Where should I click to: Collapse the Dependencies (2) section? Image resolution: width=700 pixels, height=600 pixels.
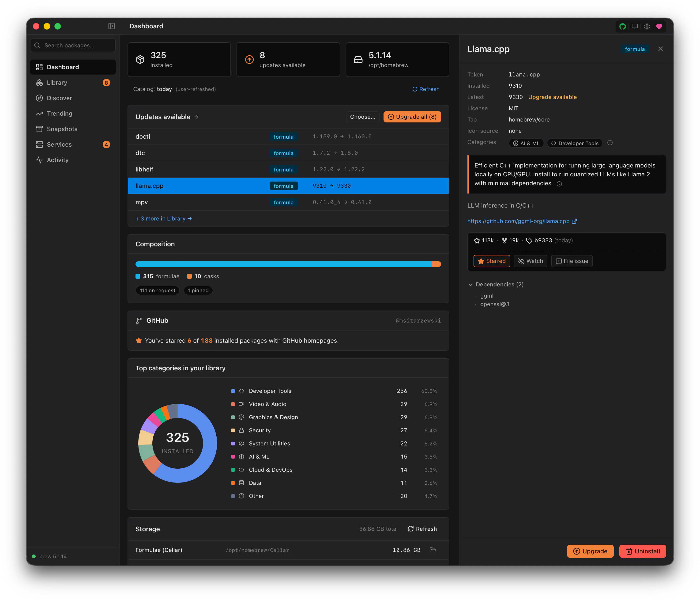[x=496, y=284]
